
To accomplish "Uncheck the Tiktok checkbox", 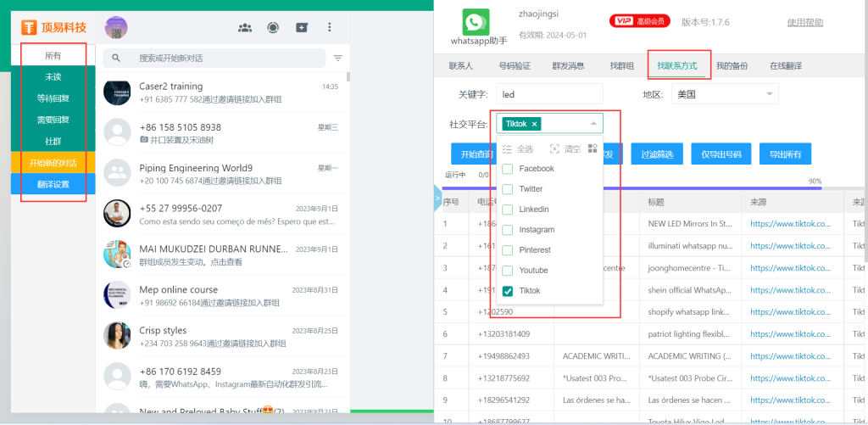I will click(x=508, y=291).
